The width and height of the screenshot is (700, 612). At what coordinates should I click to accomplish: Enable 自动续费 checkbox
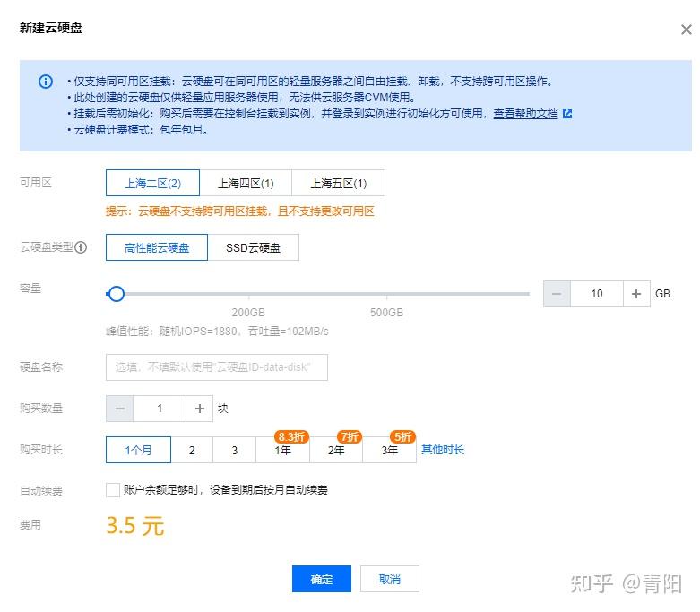pyautogui.click(x=113, y=489)
